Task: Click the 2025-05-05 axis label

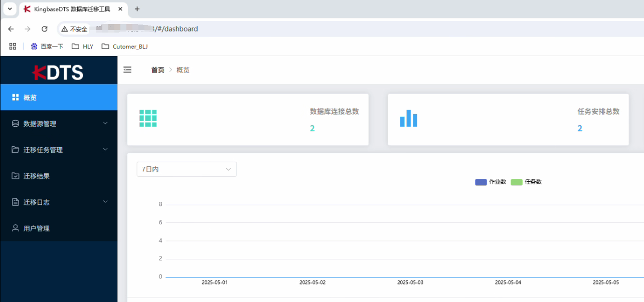Action: tap(606, 282)
